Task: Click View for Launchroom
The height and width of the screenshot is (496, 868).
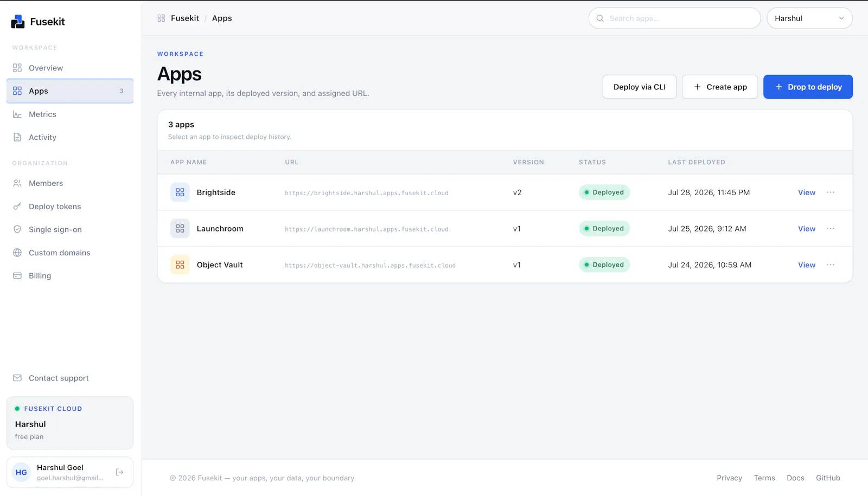Action: coord(807,229)
